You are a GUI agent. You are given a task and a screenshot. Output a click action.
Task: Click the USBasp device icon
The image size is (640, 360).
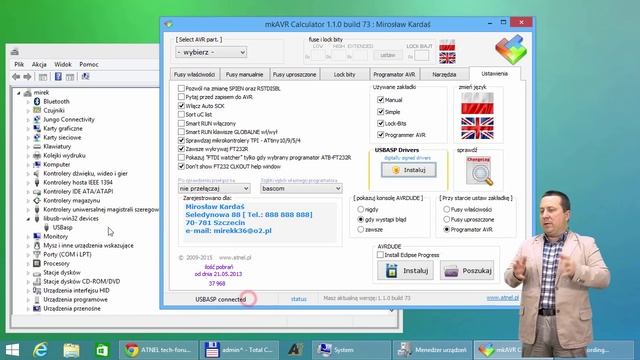[46, 227]
